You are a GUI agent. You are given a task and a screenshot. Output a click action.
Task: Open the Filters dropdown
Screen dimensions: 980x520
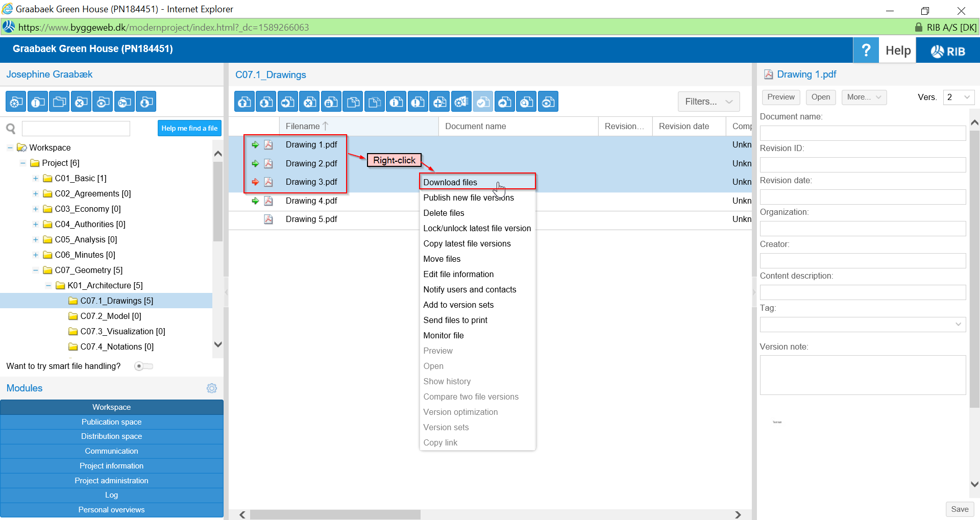pos(708,102)
